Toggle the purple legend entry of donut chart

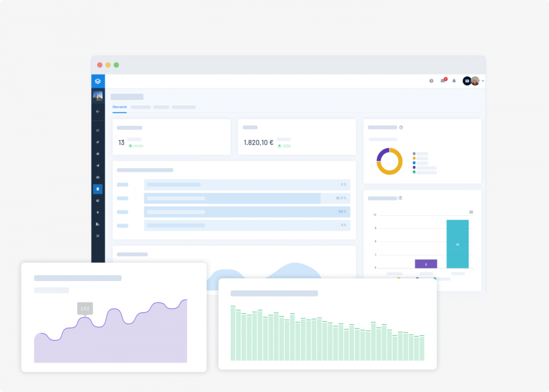point(414,167)
